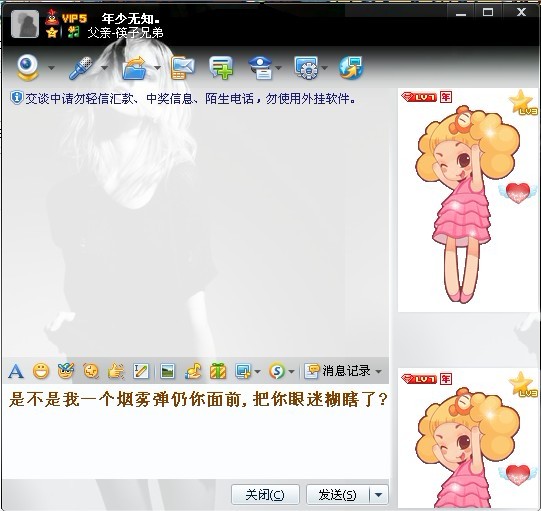Open the contact's avatar picture
The image size is (541, 511).
pyautogui.click(x=25, y=24)
